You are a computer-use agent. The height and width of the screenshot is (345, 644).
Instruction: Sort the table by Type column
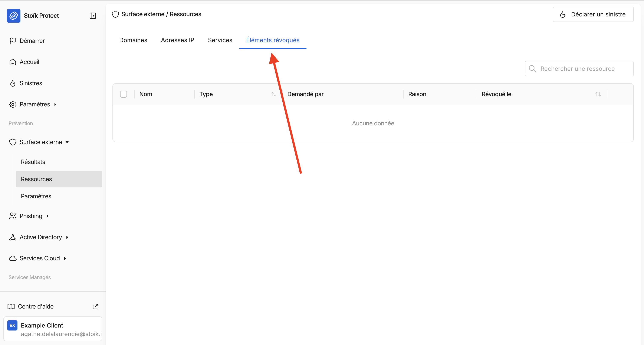point(273,94)
